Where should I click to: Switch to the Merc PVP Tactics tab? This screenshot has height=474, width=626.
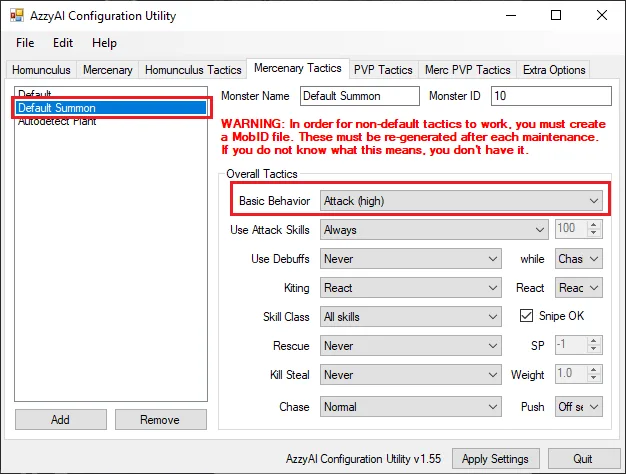point(468,70)
